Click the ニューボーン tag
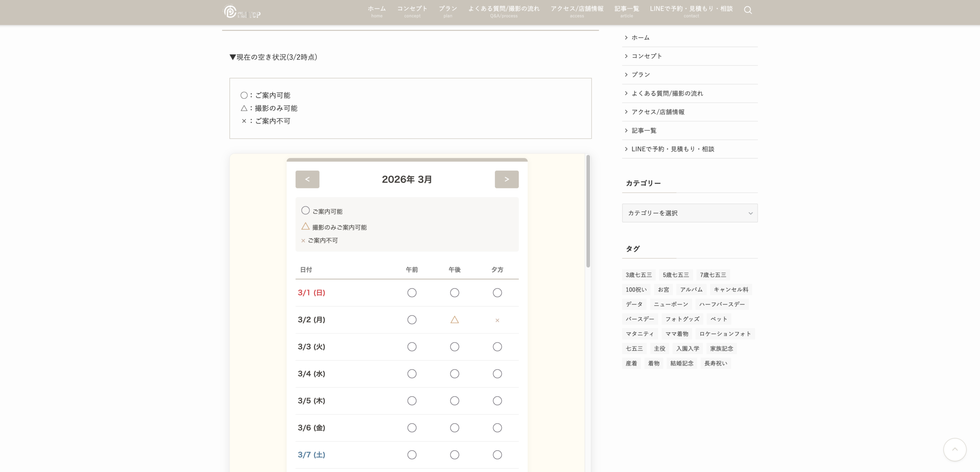This screenshot has width=980, height=472. 671,304
